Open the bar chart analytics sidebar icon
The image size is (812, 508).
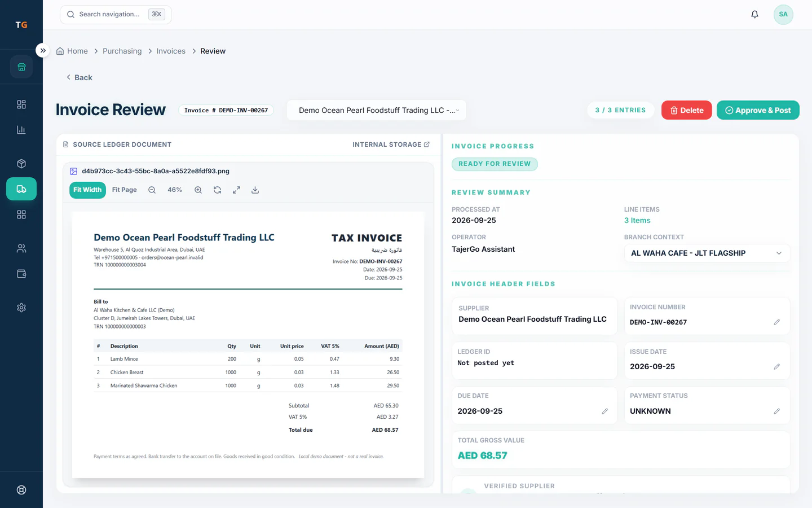click(21, 130)
